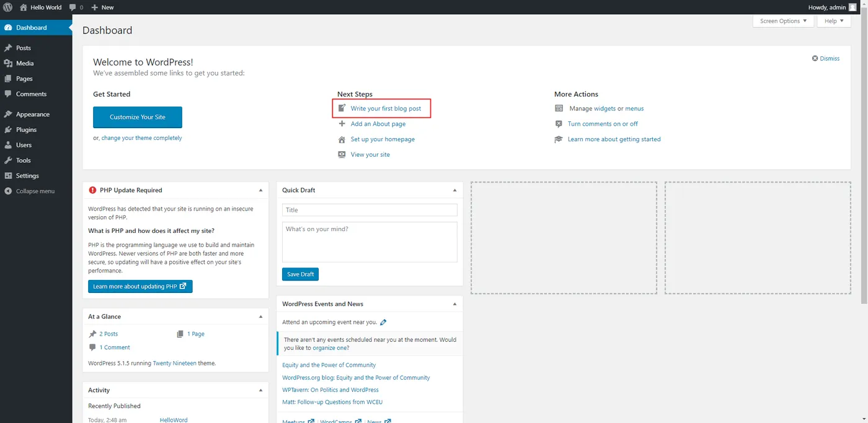Collapse the At a Glance panel
This screenshot has height=423, width=868.
coord(261,316)
